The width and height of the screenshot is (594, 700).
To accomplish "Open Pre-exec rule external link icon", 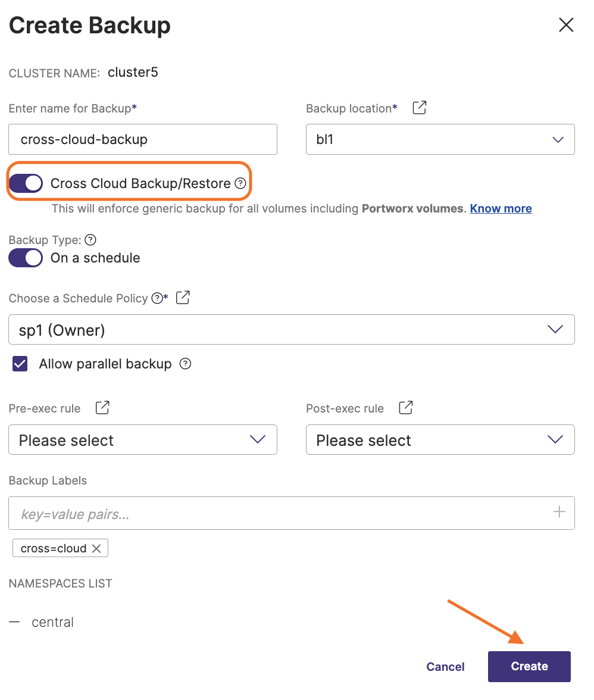I will [102, 408].
